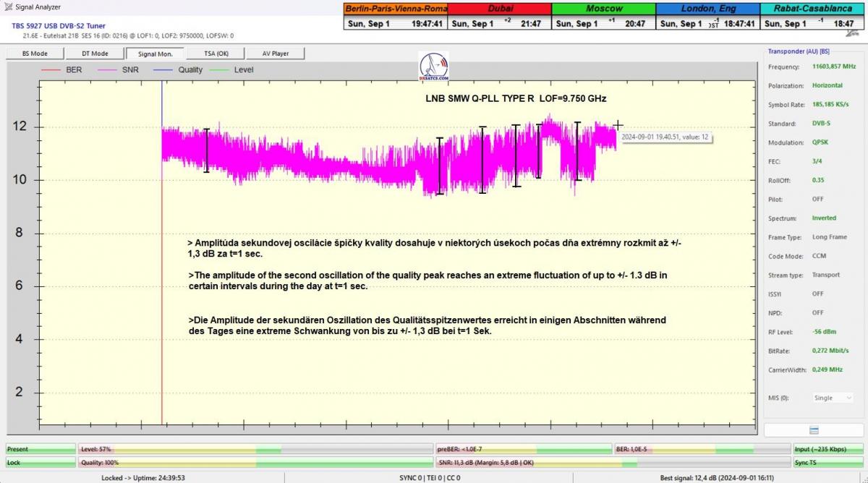This screenshot has height=483, width=868.
Task: Click the Level 57% signal bar
Action: tap(255, 449)
